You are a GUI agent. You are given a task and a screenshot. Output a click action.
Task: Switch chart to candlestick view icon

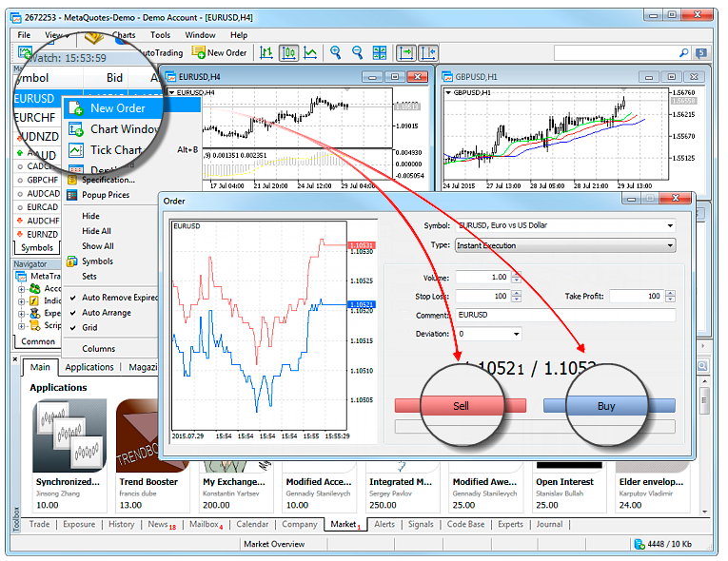(x=288, y=53)
